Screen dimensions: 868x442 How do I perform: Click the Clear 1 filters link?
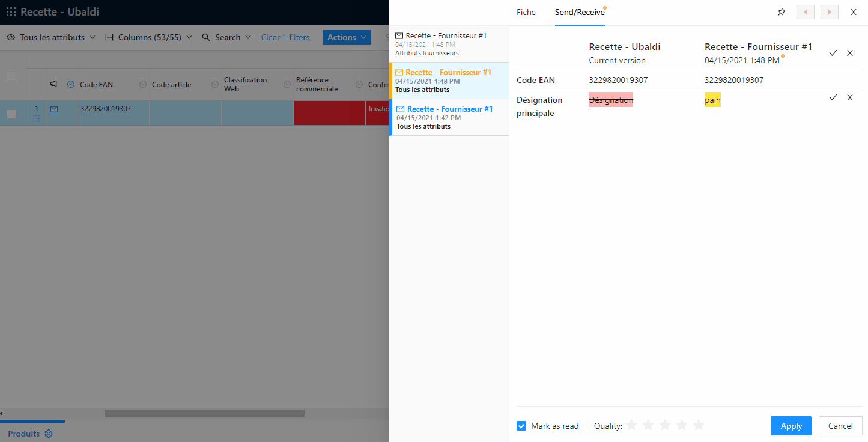click(285, 37)
